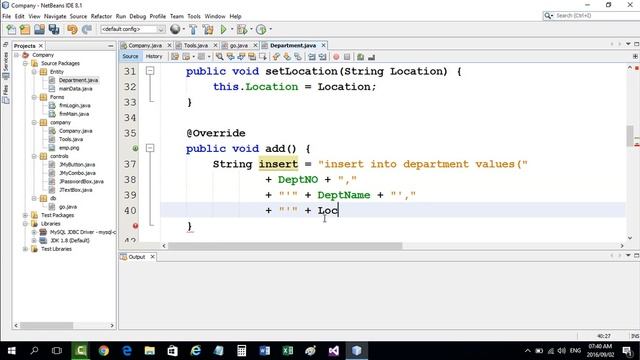The height and width of the screenshot is (360, 640).
Task: Switch to the Tools.java tab
Action: [196, 45]
